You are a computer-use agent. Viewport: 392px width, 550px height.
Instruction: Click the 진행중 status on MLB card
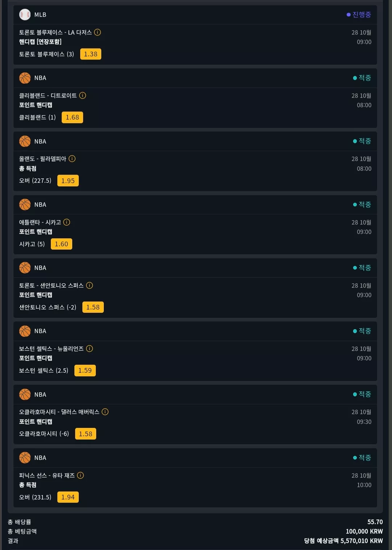pyautogui.click(x=359, y=15)
